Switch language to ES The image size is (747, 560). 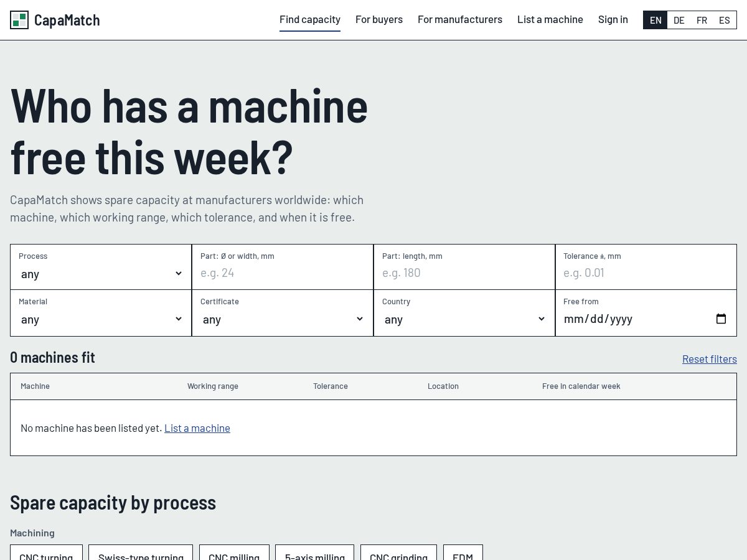[x=725, y=20]
